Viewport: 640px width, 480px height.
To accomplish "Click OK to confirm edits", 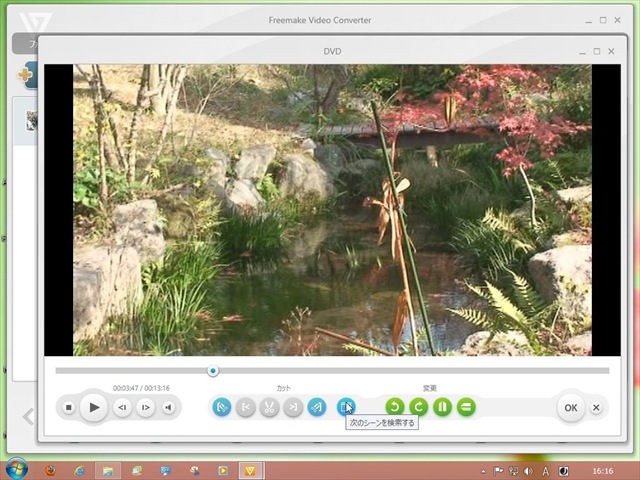I will point(570,407).
